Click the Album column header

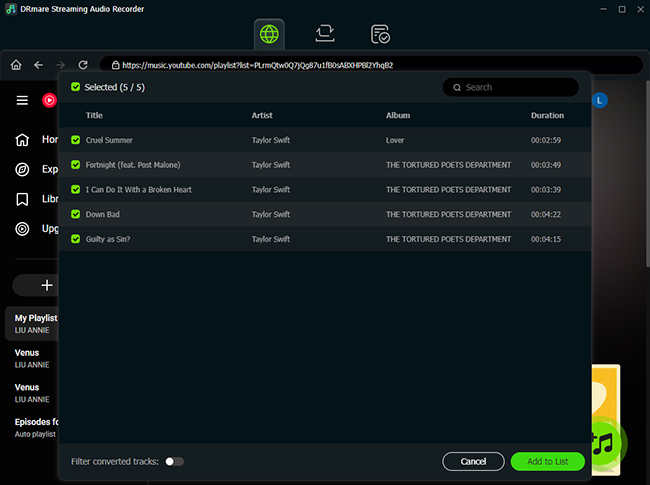click(398, 115)
